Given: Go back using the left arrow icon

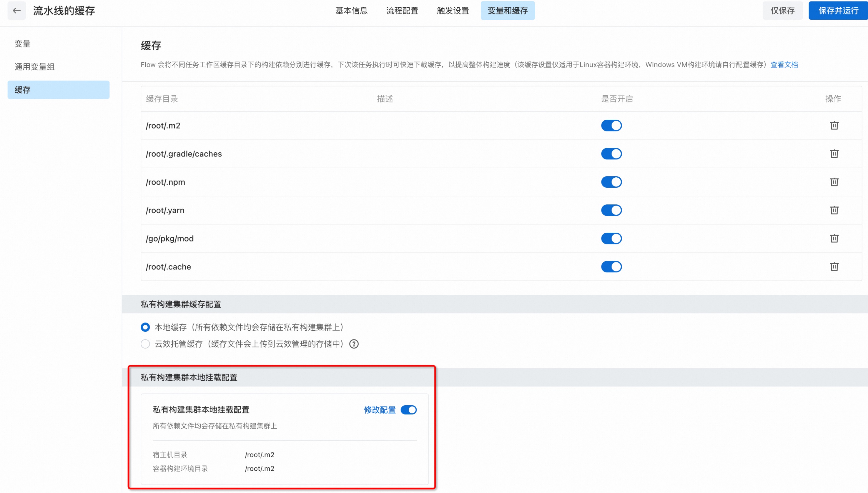Looking at the screenshot, I should 16,11.
